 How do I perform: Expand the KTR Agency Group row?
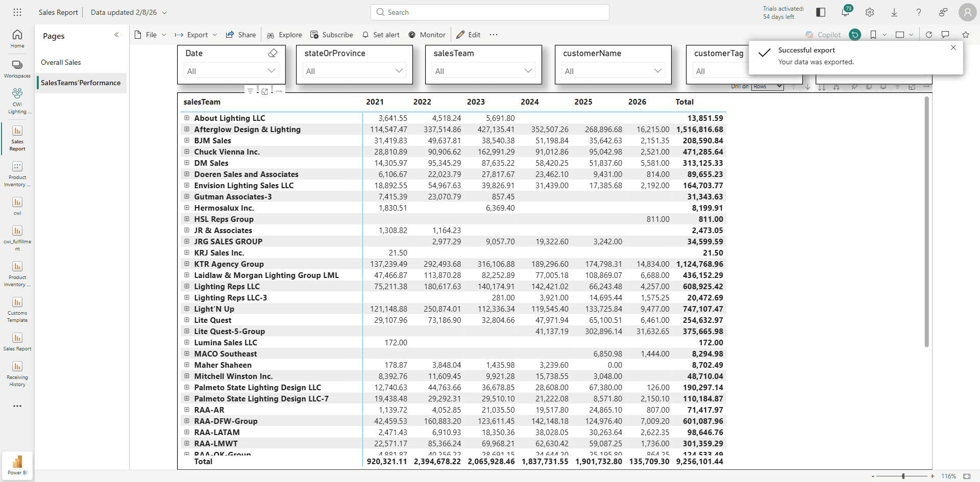click(187, 264)
